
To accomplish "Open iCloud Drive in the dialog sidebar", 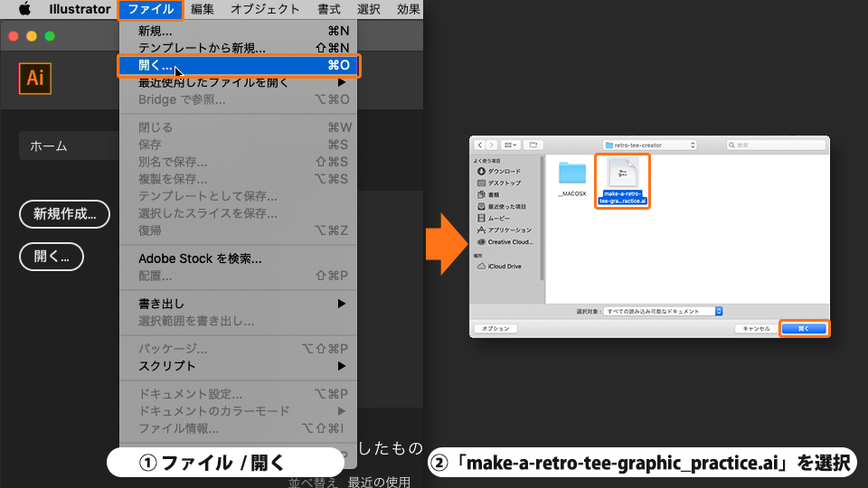I will pos(499,266).
